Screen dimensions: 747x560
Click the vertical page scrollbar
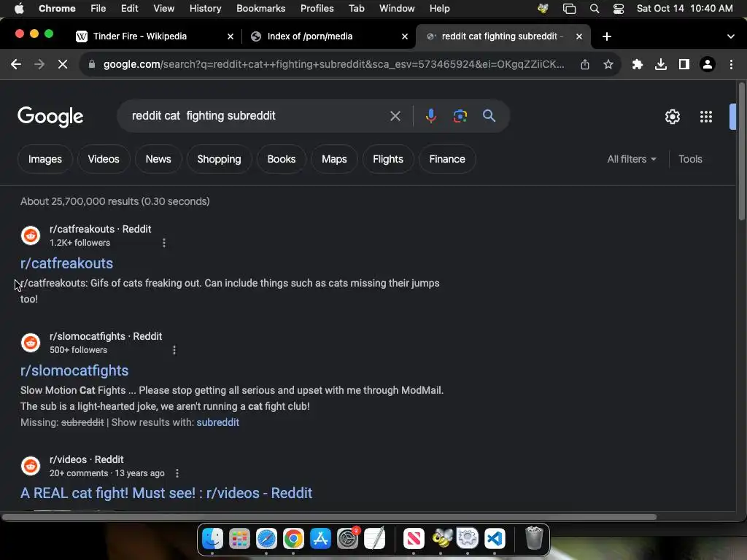click(x=741, y=151)
